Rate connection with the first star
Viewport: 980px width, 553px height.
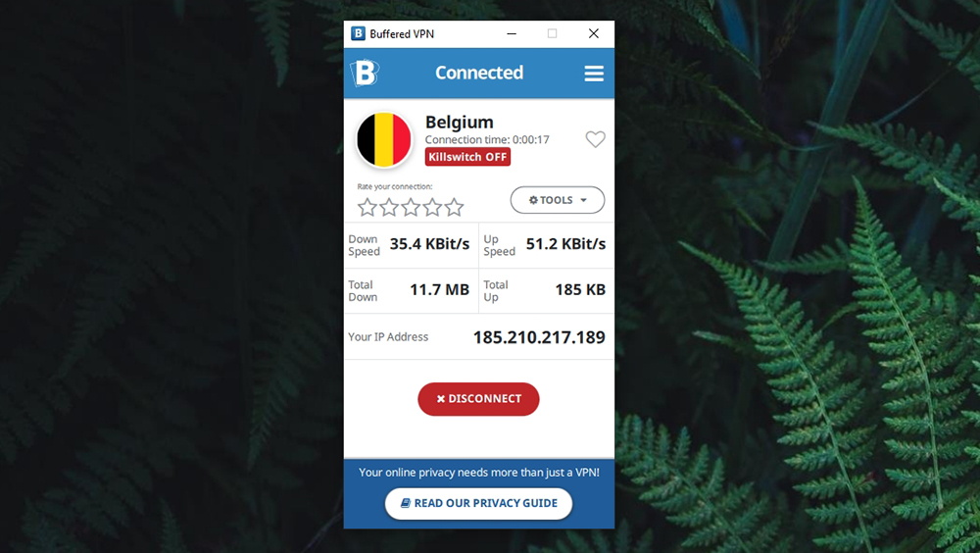367,207
